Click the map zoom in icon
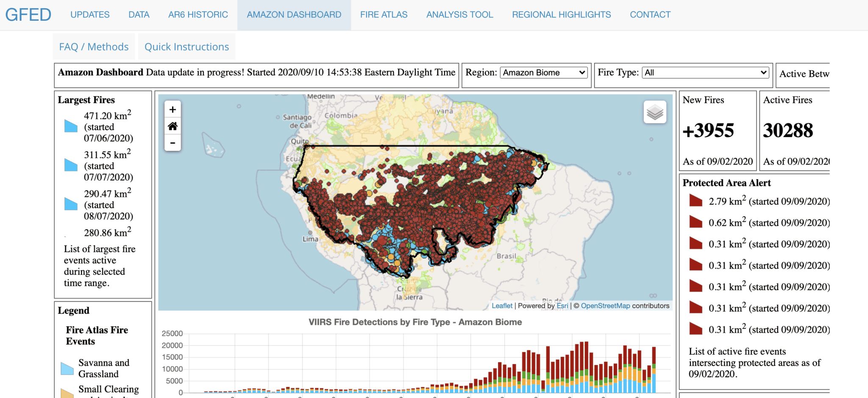The height and width of the screenshot is (398, 868). 172,109
